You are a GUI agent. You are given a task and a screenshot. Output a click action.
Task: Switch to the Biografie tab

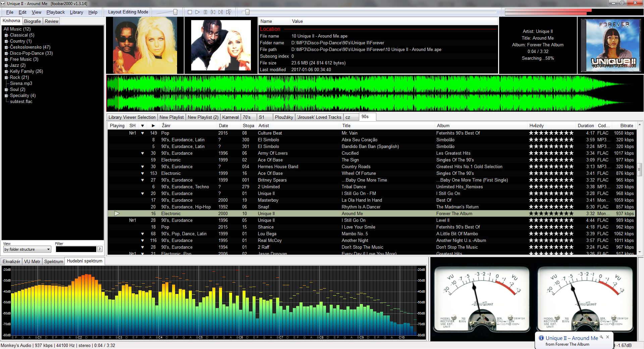(33, 21)
